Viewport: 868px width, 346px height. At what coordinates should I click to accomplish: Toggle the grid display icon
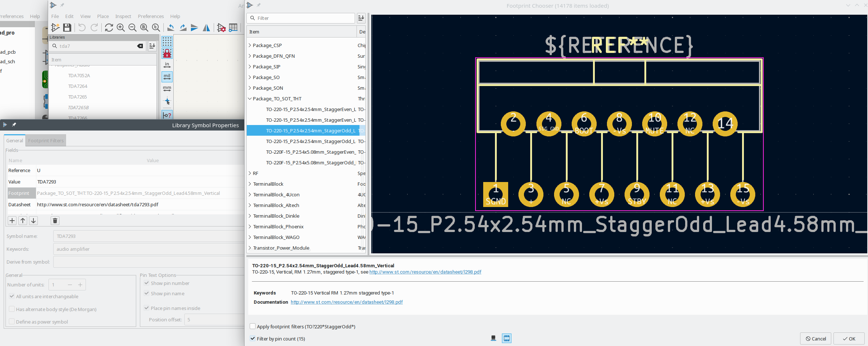(167, 42)
